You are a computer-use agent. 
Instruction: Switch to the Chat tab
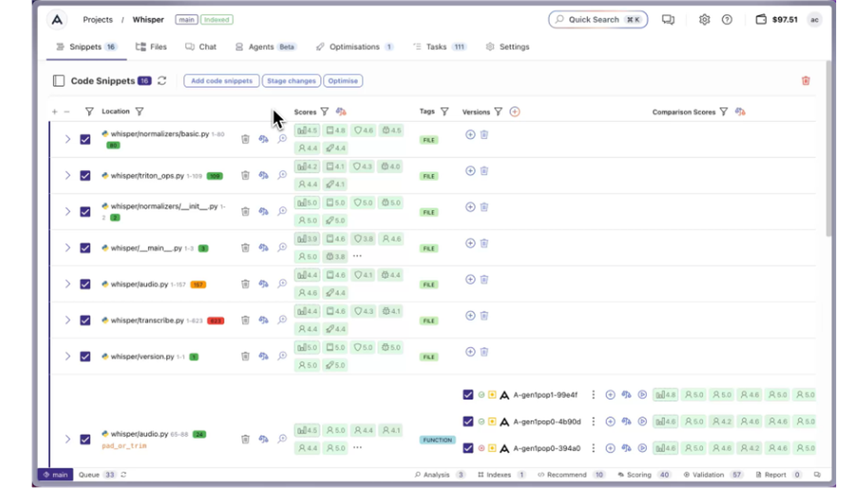(201, 47)
